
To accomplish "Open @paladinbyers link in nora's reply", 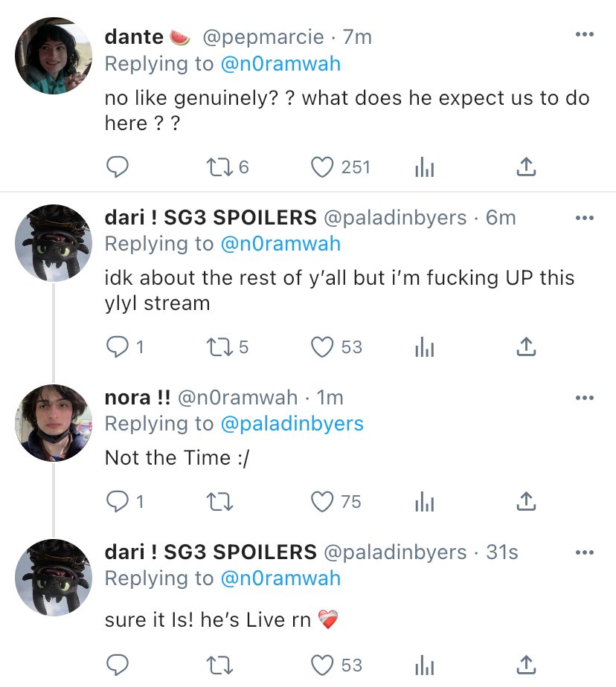I will tap(292, 424).
